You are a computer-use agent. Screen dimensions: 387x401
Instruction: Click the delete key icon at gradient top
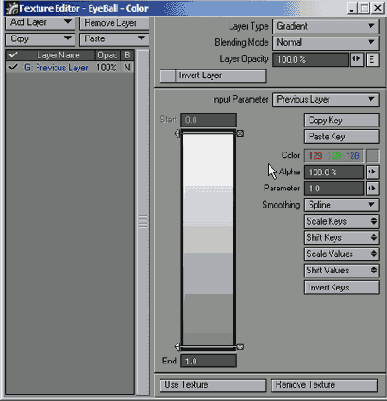[x=240, y=134]
